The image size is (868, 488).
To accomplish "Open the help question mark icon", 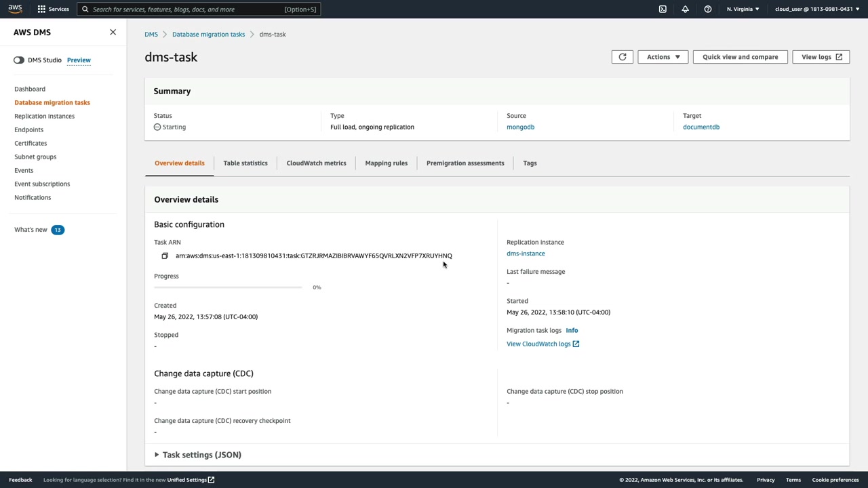I will click(707, 9).
